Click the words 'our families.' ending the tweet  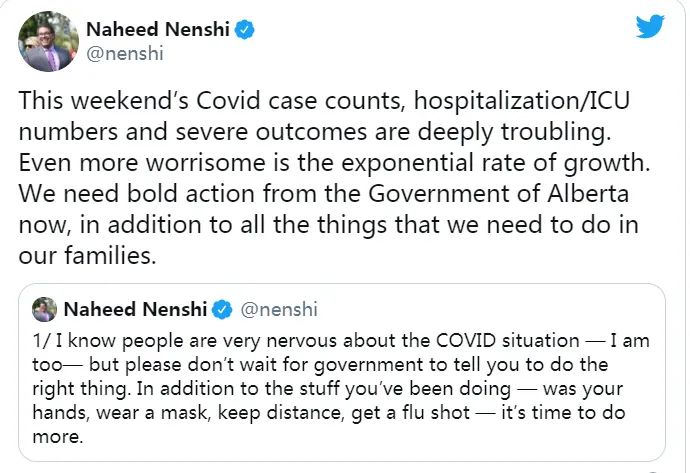point(88,255)
